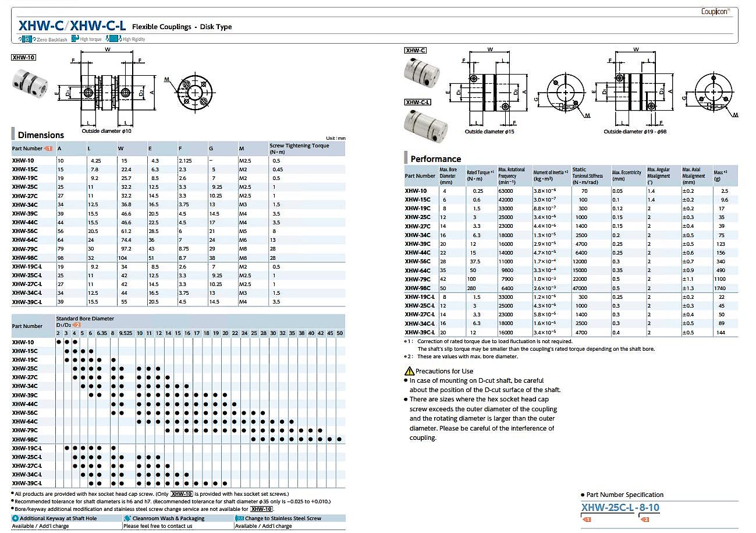Click the Cleanroom Wash & Packaging icon
756x533 pixels.
127,518
